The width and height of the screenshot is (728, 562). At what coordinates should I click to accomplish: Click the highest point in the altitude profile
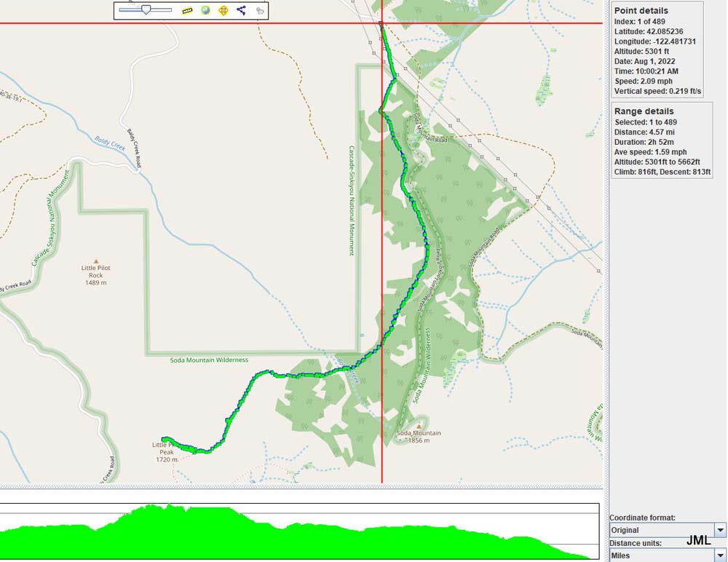[x=151, y=506]
